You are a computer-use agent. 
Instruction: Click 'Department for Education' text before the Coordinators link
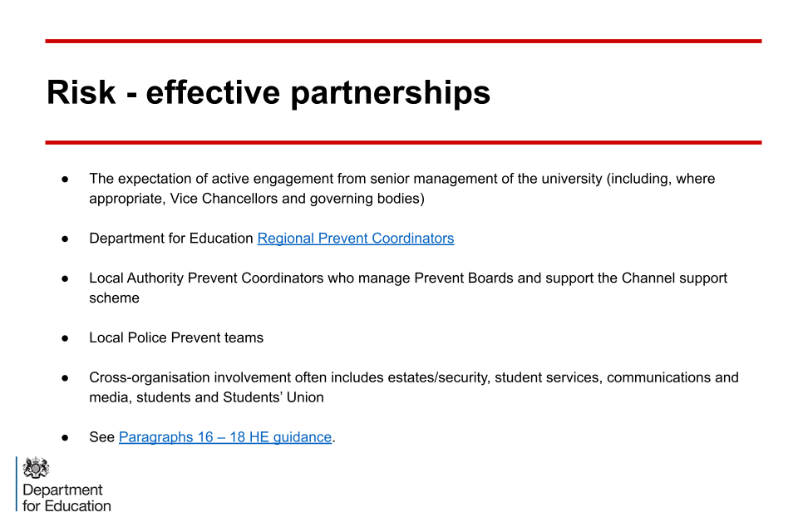171,239
